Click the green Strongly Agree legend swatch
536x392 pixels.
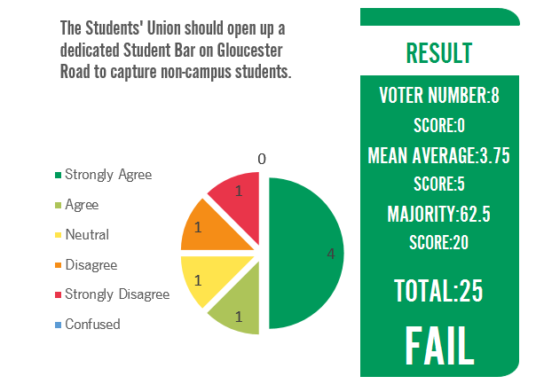pyautogui.click(x=59, y=176)
